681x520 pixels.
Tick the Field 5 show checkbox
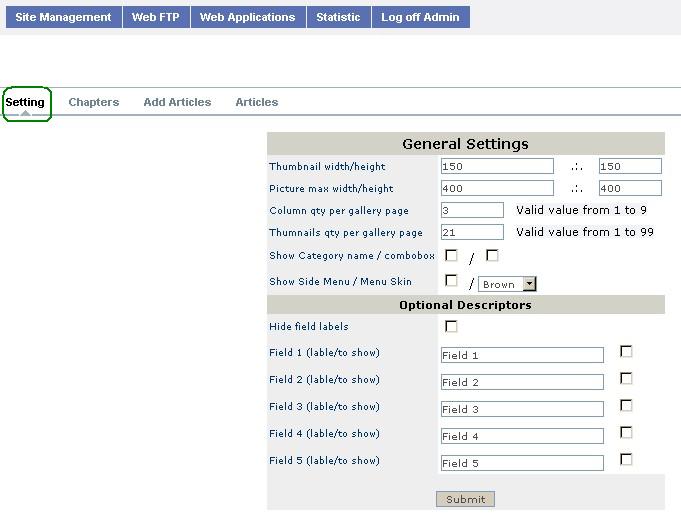[627, 460]
